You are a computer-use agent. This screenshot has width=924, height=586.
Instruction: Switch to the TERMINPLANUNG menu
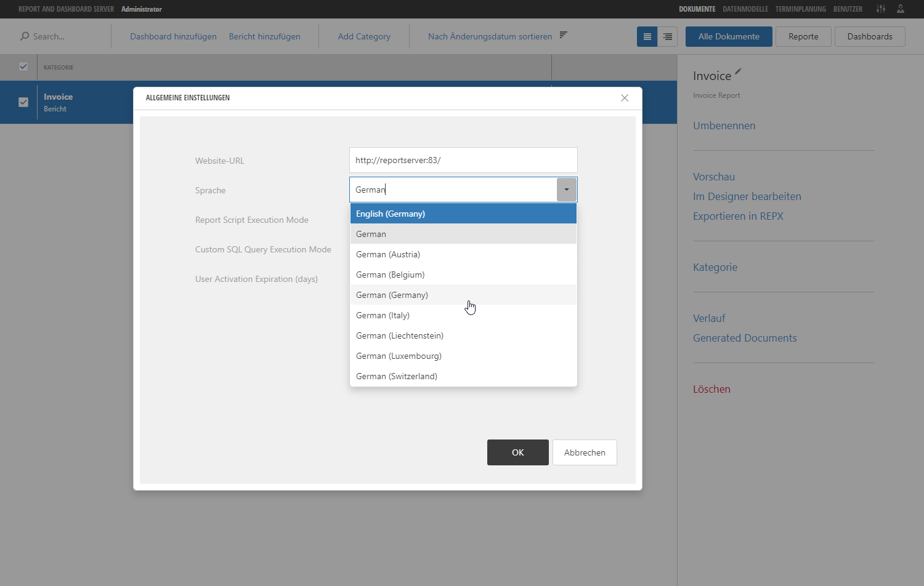click(x=801, y=9)
